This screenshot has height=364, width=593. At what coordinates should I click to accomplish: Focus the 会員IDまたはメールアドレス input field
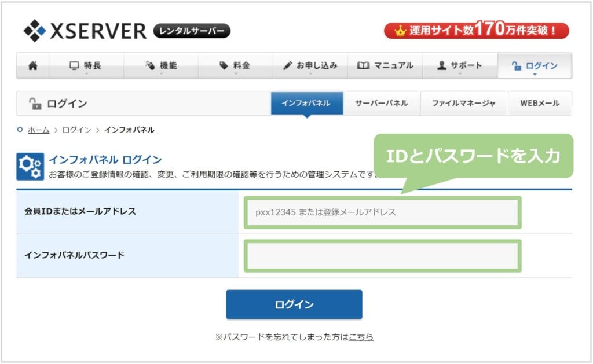point(382,212)
